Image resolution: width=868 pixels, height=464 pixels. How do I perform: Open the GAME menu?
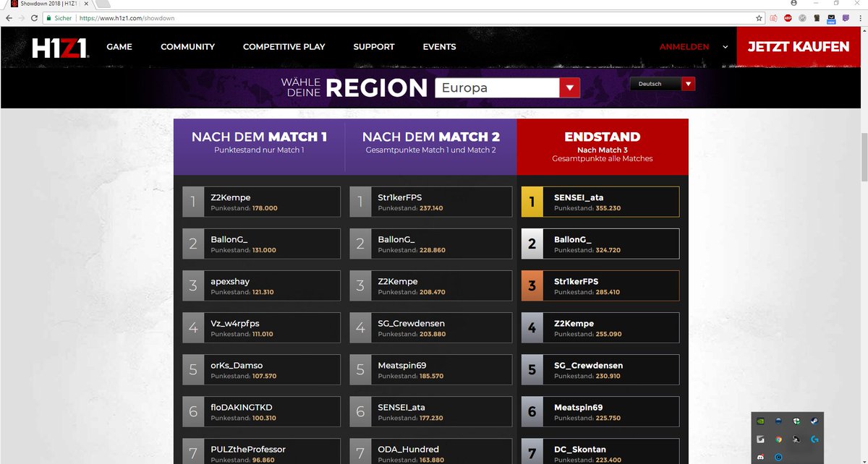119,47
